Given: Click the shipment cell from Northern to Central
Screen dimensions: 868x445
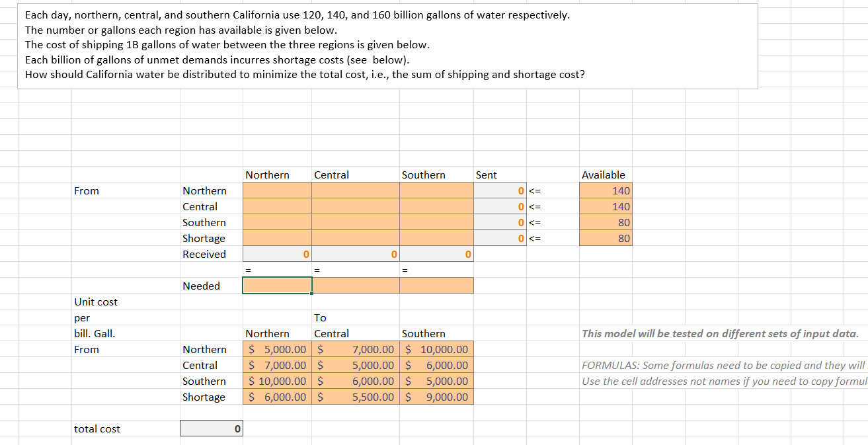Looking at the screenshot, I should click(x=355, y=190).
